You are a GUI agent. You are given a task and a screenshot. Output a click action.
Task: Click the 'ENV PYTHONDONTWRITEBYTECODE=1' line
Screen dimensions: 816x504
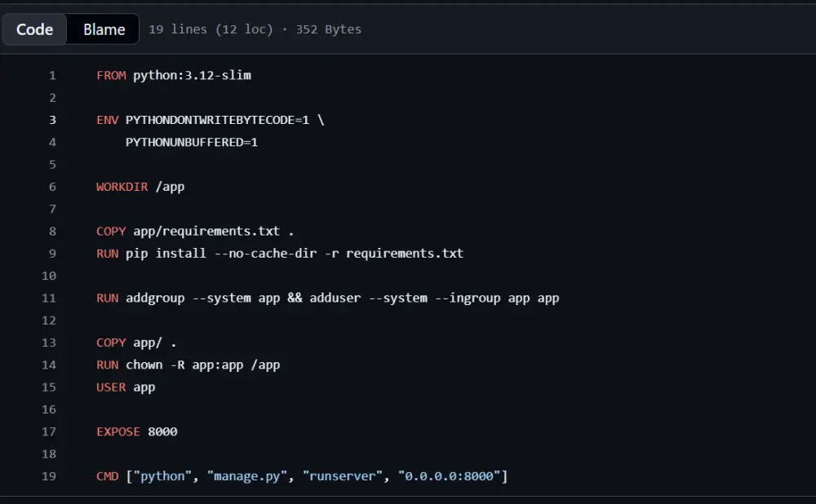211,120
